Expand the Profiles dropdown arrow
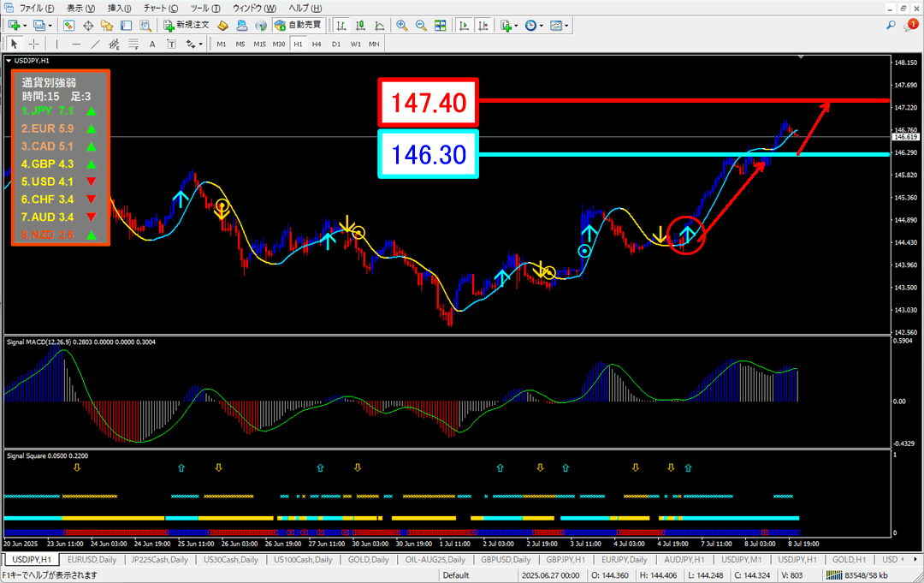Screen dimensions: 924x583 tap(50, 26)
